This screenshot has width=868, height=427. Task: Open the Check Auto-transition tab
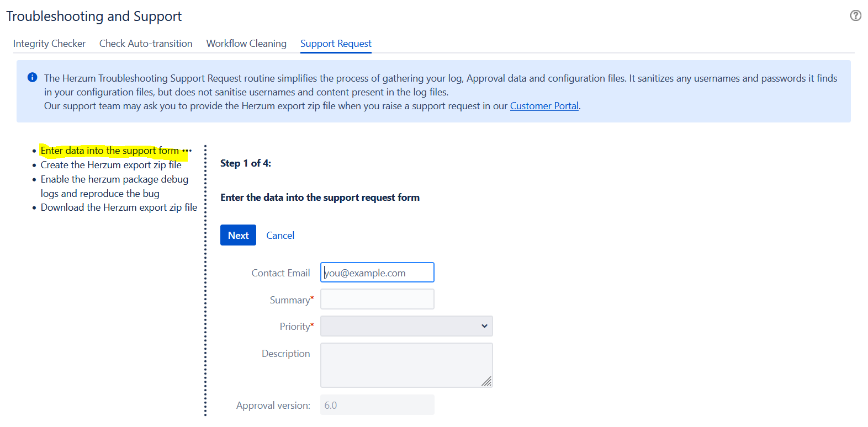(146, 44)
